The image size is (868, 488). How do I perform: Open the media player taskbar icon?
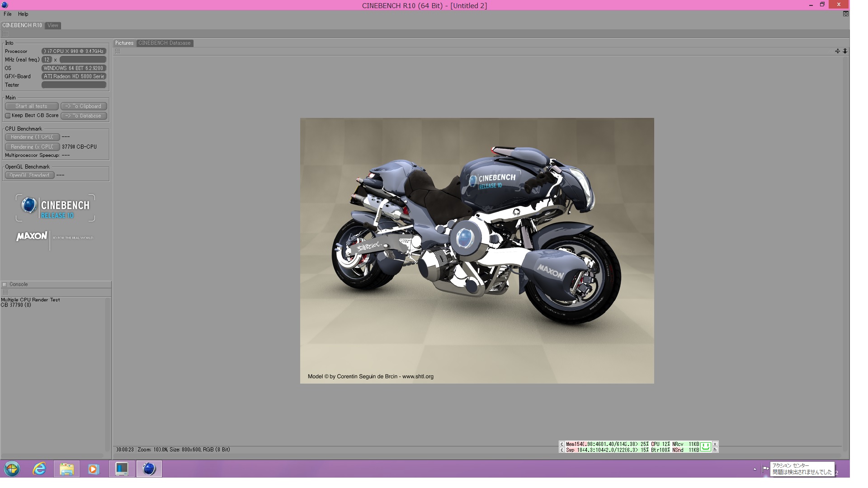click(x=94, y=469)
